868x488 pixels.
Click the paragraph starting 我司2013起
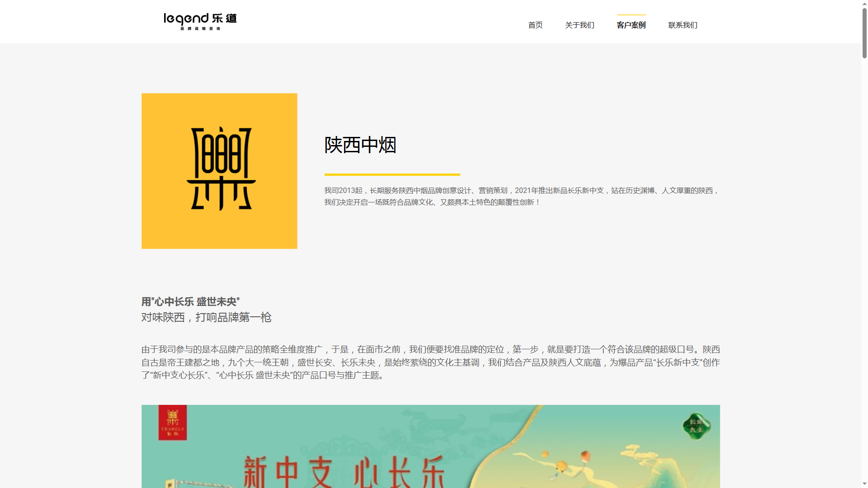(x=522, y=196)
